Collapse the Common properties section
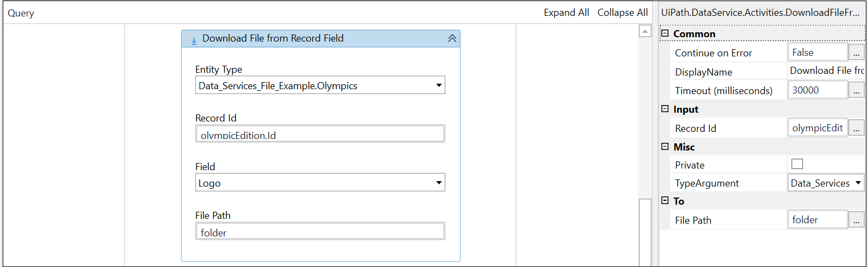Screen dimensions: 868x267 (665, 33)
